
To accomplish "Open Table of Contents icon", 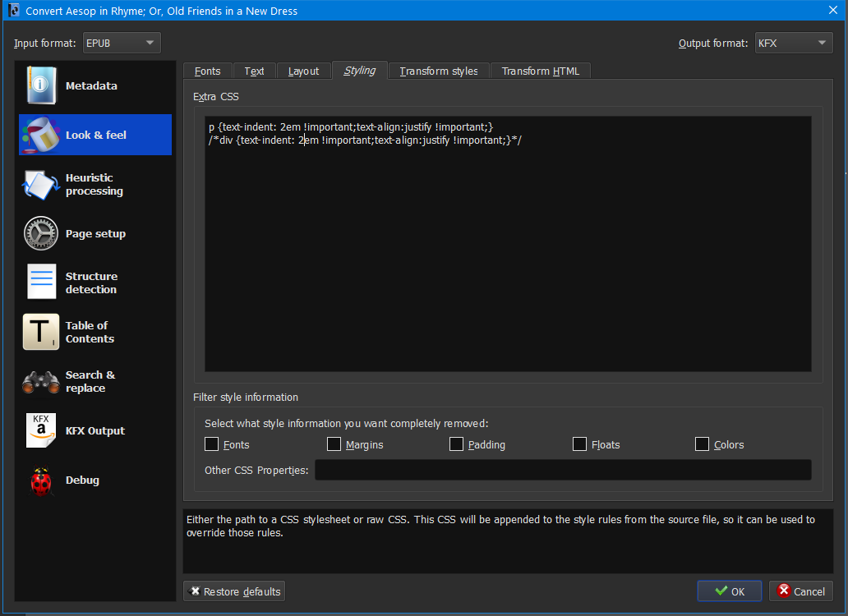I will coord(41,333).
